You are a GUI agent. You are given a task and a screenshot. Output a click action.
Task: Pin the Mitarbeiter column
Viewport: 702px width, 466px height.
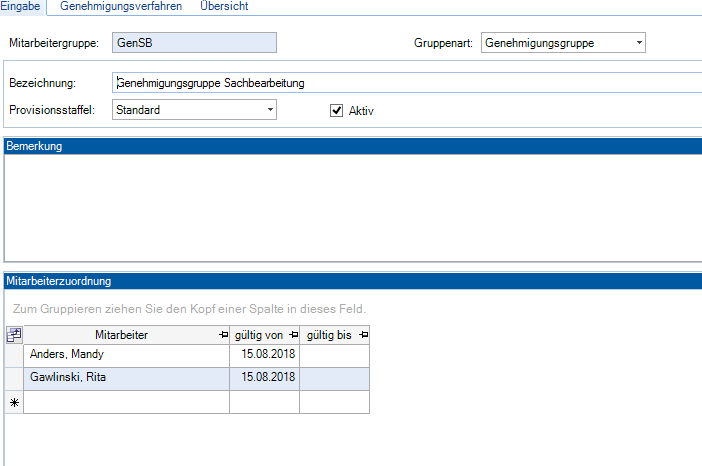pyautogui.click(x=223, y=335)
